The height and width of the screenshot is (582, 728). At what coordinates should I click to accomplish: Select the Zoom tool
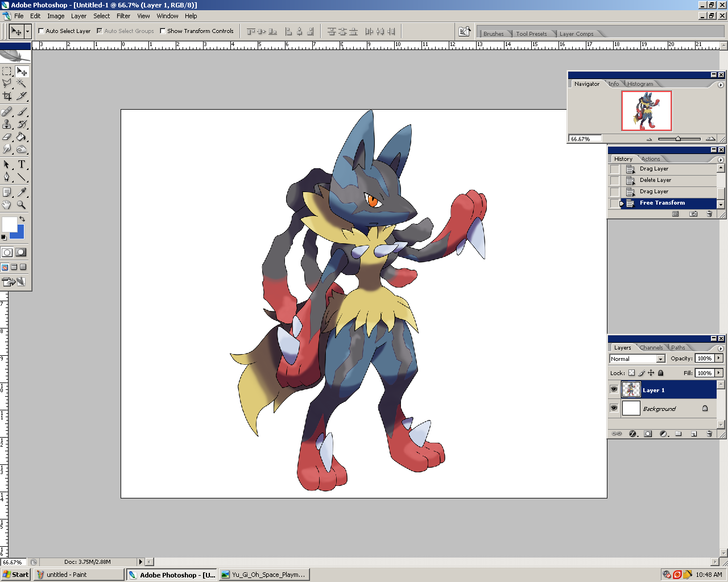click(22, 205)
